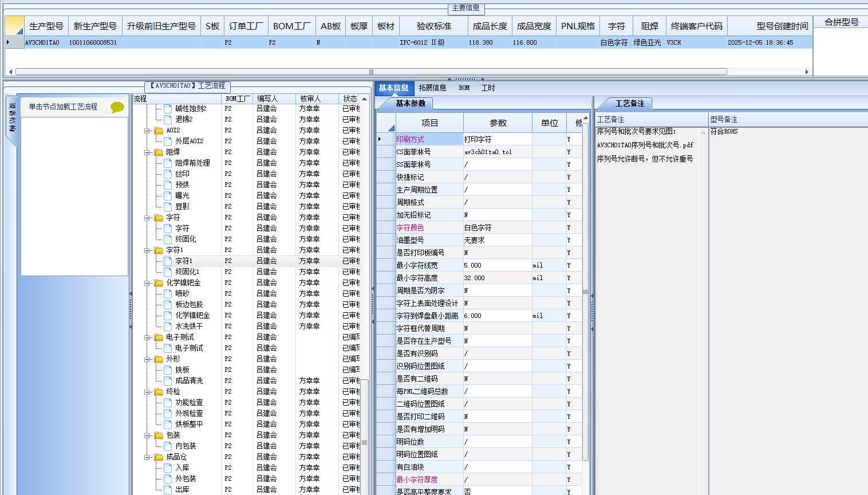Collapse the 外形 tree node

pos(147,359)
